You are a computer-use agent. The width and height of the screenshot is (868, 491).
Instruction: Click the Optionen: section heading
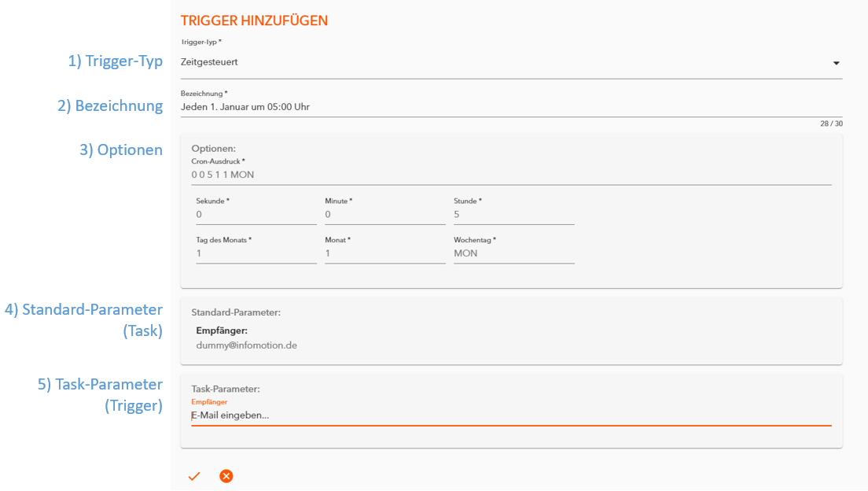213,148
